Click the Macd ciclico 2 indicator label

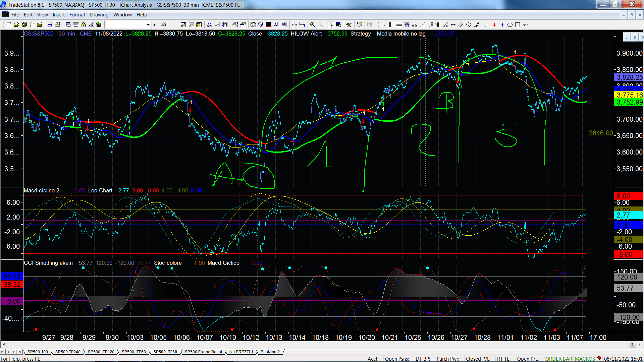point(42,190)
